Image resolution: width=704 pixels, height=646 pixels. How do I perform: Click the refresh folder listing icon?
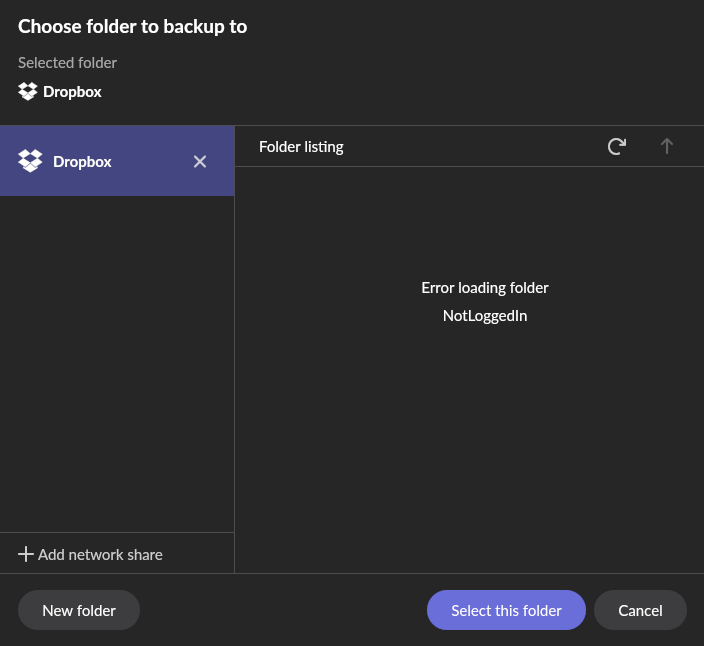click(617, 146)
